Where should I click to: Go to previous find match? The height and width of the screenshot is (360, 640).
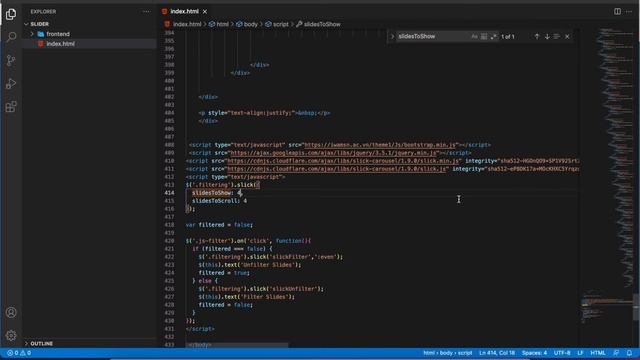pos(537,36)
